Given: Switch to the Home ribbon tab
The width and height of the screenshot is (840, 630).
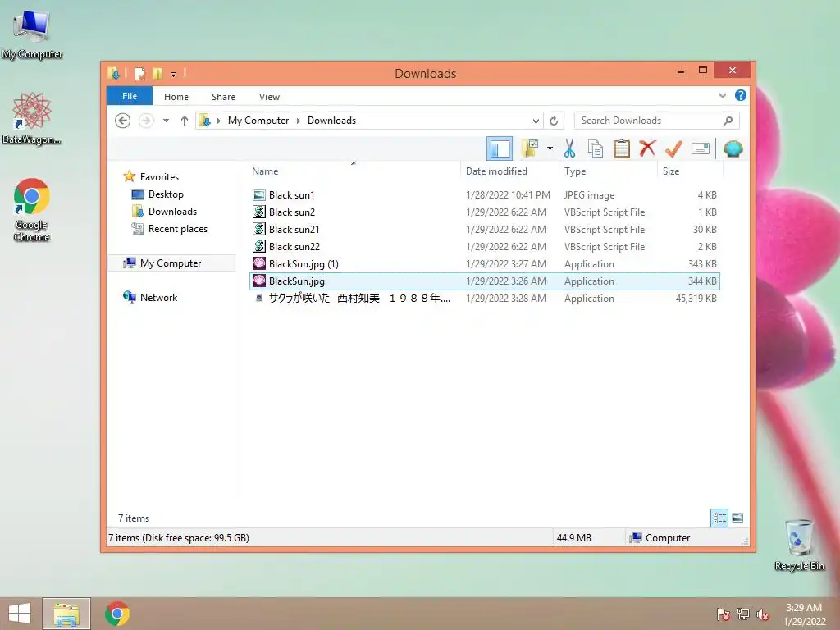Looking at the screenshot, I should [x=176, y=97].
